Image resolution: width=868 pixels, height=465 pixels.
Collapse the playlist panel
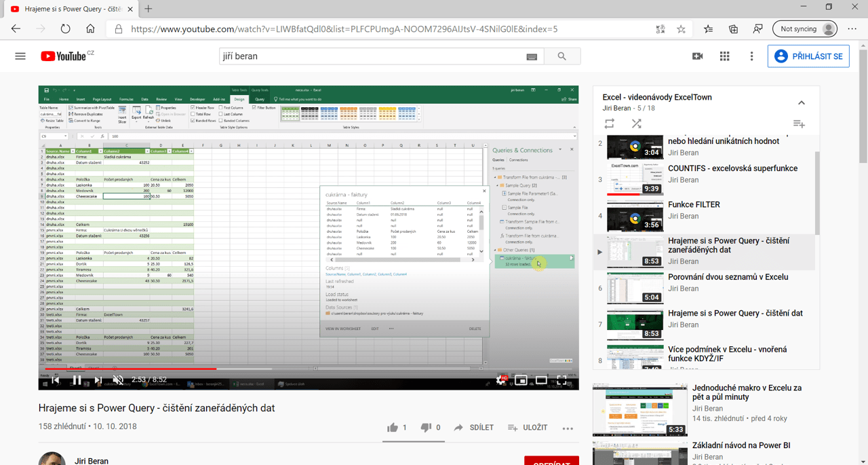point(802,103)
